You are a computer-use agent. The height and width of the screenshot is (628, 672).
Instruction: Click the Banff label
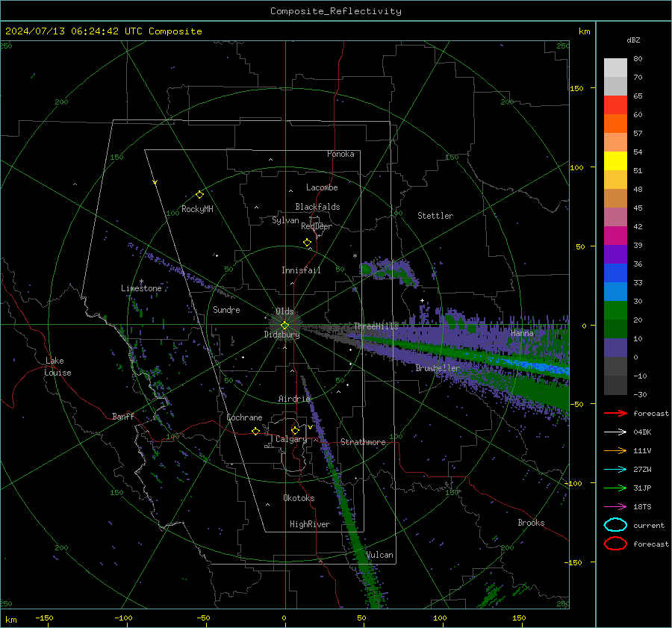click(123, 416)
